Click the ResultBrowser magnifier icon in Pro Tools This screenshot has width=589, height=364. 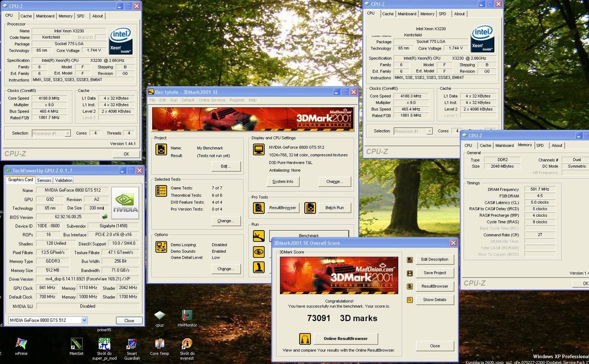coord(259,208)
